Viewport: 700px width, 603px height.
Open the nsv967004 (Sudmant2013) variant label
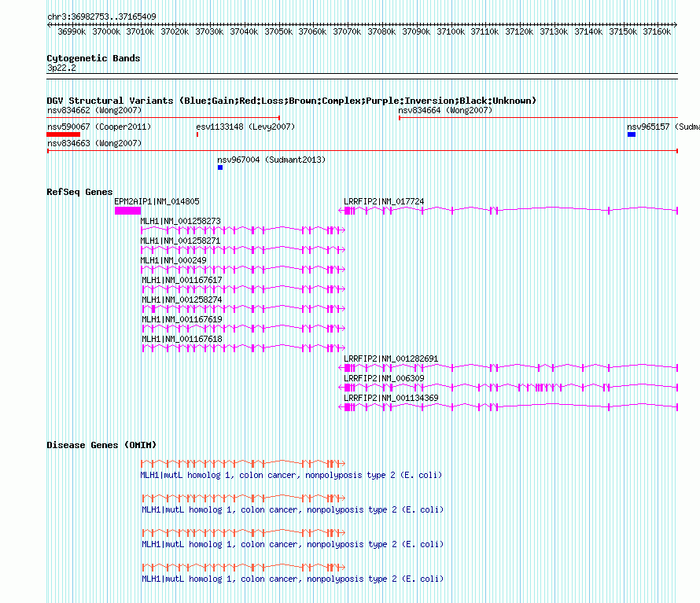click(x=271, y=160)
